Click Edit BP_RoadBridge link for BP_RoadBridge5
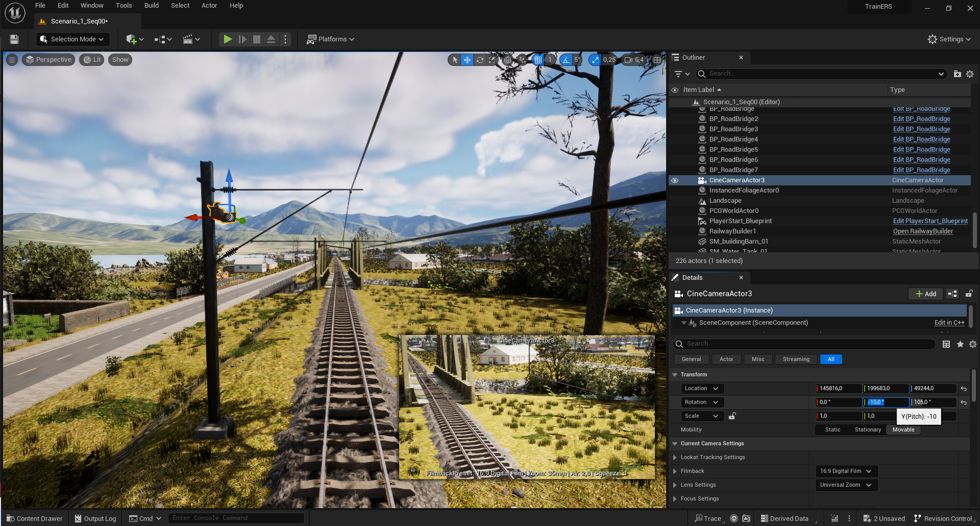The image size is (980, 526). pyautogui.click(x=921, y=150)
